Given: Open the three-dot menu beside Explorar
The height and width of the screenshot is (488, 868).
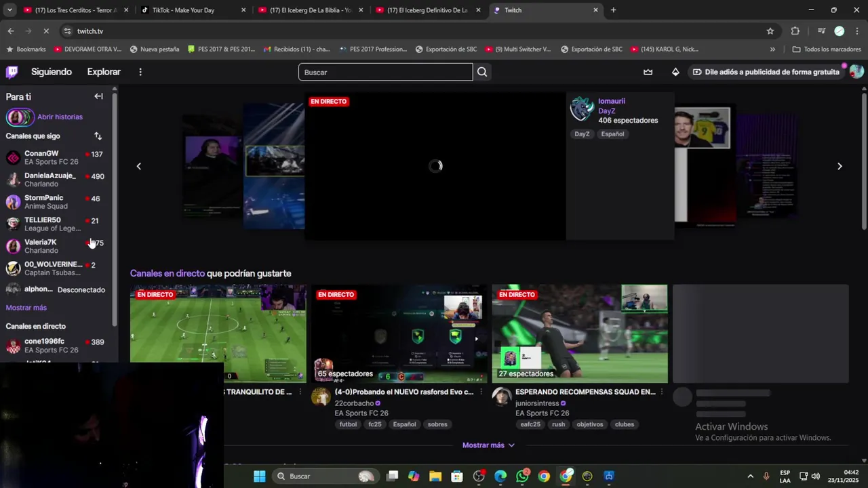Looking at the screenshot, I should tap(140, 72).
